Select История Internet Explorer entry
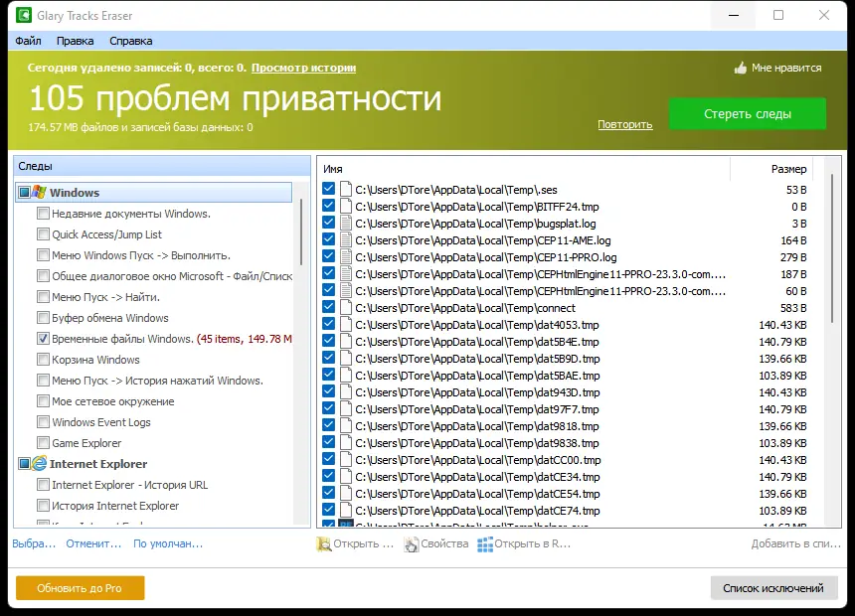Image resolution: width=855 pixels, height=616 pixels. (x=115, y=506)
